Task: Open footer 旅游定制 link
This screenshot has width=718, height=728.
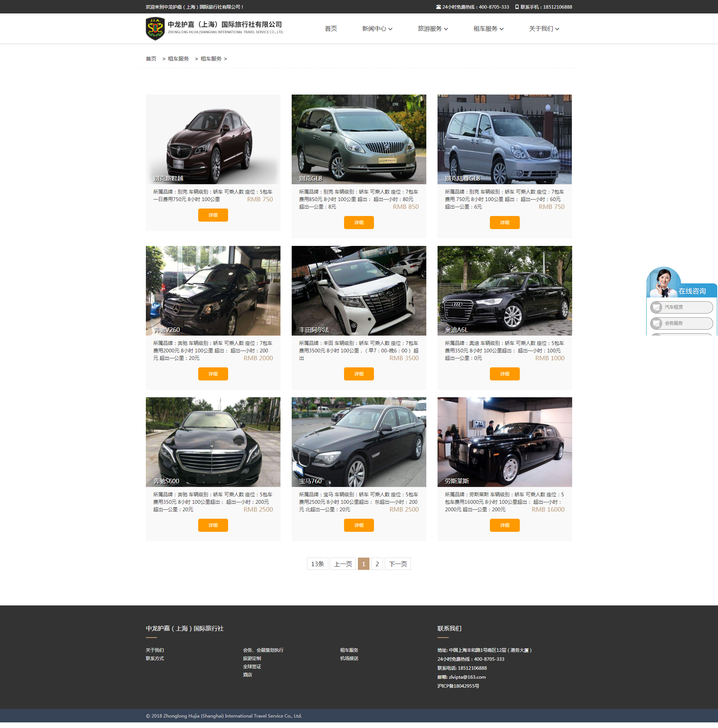Action: pos(252,658)
